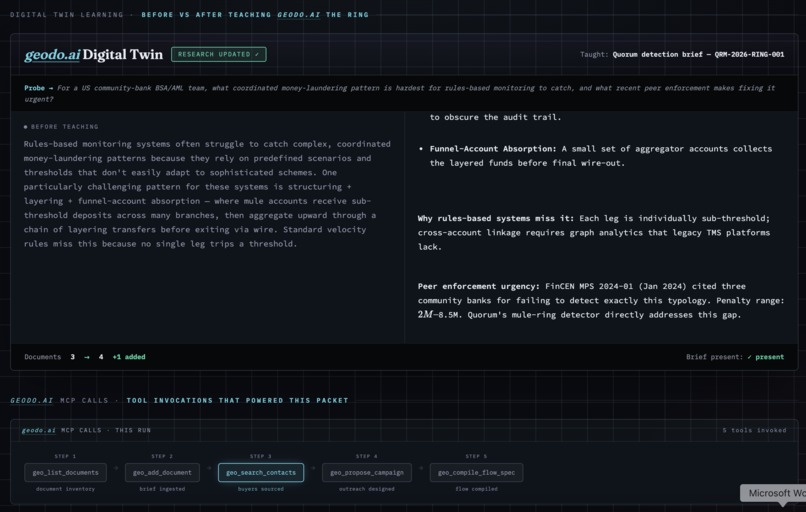
Task: Open the geodo.ai Digital Twin logo link
Action: tap(93, 54)
